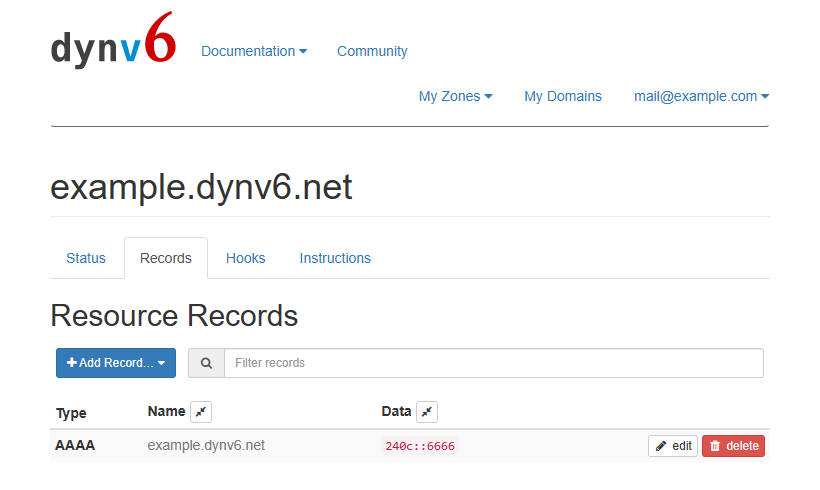Click the magnifier search icon
820x490 pixels.
click(207, 363)
